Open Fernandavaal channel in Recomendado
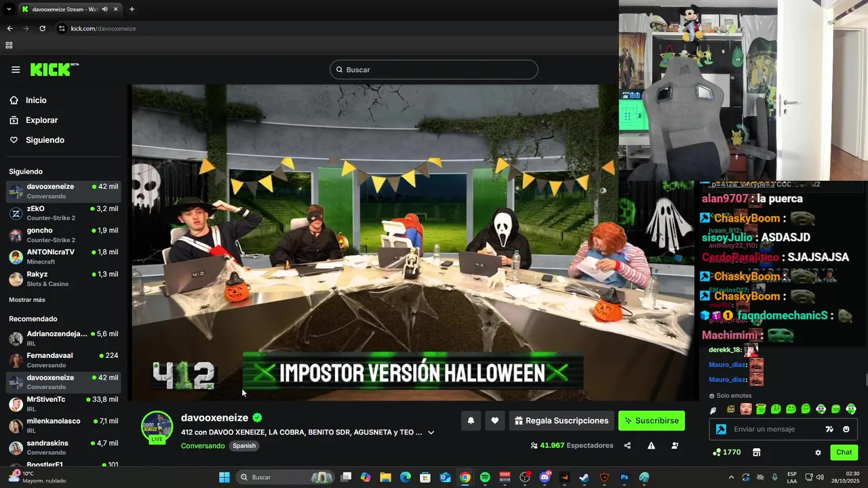The image size is (868, 488). (64, 360)
